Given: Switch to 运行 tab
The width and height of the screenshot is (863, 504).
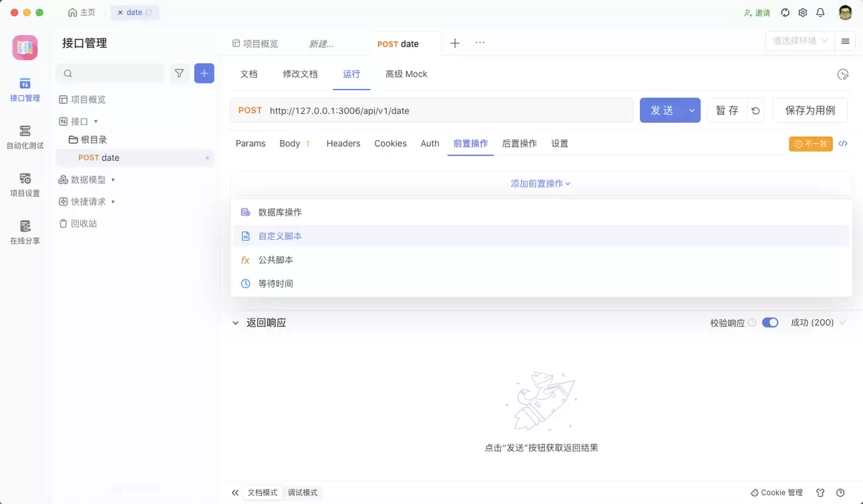Looking at the screenshot, I should coord(351,74).
